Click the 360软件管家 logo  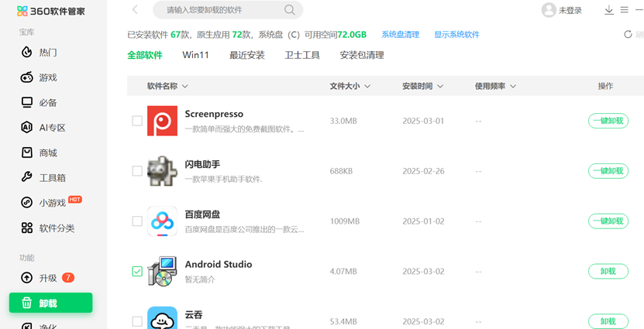pyautogui.click(x=51, y=11)
